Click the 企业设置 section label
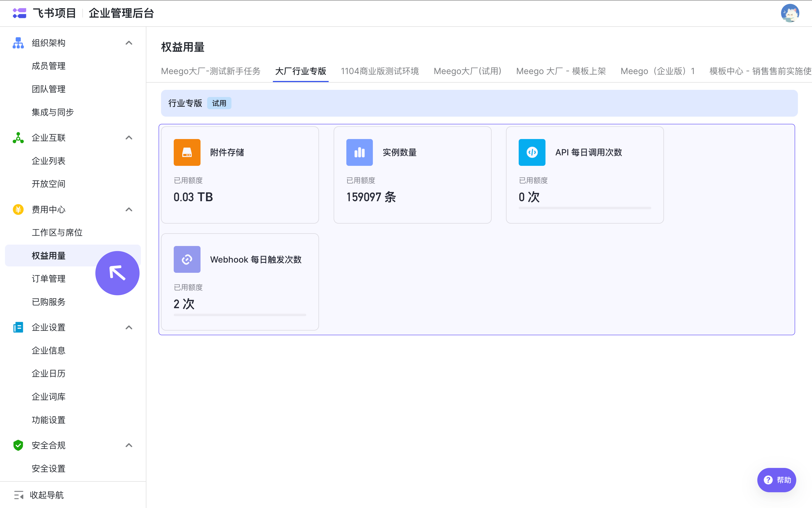This screenshot has height=508, width=812. 49,327
